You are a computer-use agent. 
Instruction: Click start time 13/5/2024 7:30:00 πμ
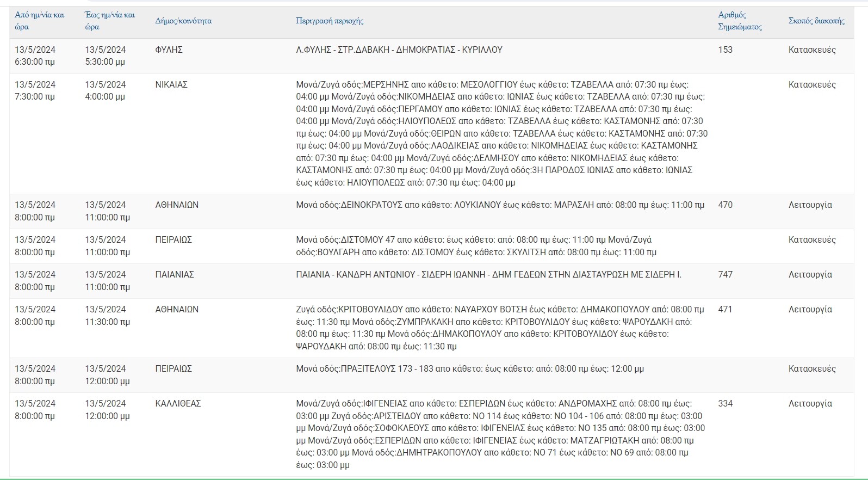35,90
